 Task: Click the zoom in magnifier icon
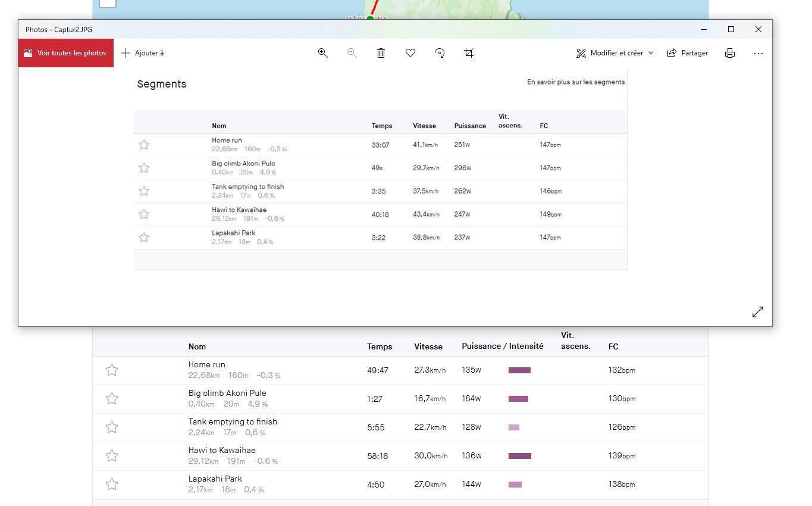coord(322,53)
